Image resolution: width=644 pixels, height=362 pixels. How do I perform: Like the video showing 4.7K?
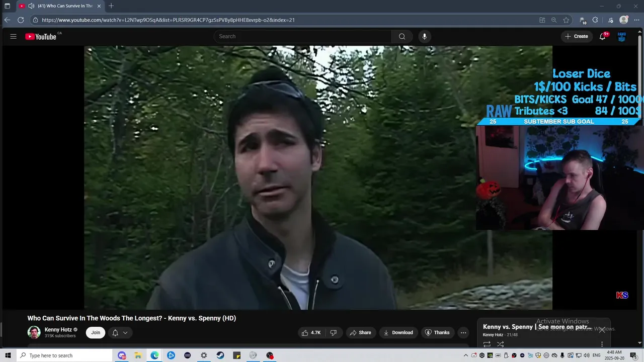tap(311, 332)
